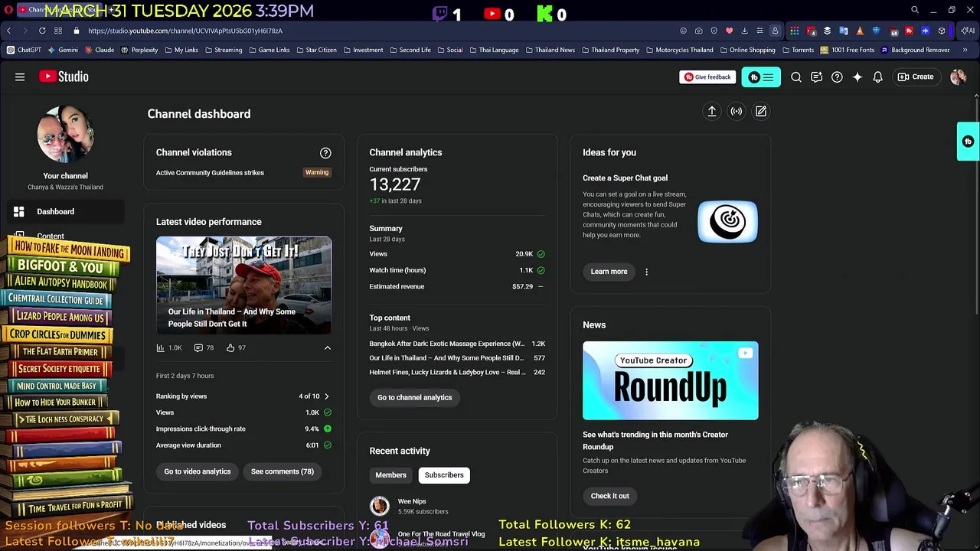Screen dimensions: 980x551
Task: Open the Perplexity bookmark
Action: (139, 50)
